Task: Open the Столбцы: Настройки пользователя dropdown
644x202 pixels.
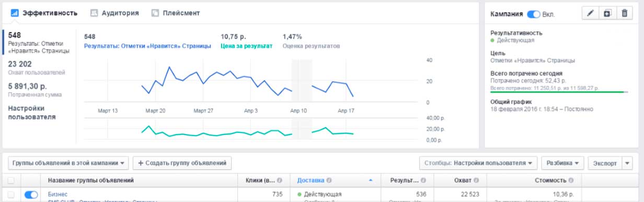Action: pyautogui.click(x=478, y=163)
